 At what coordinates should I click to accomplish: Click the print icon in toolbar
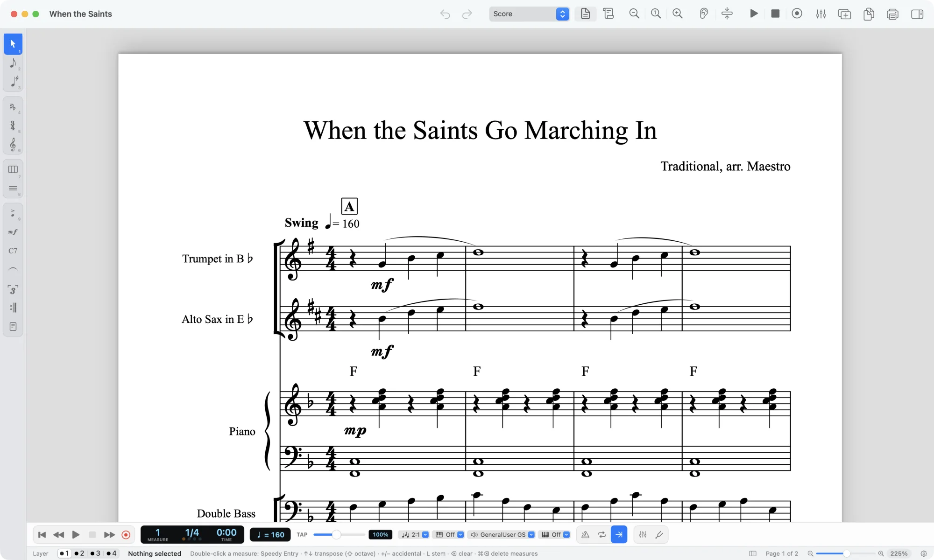[x=892, y=14]
